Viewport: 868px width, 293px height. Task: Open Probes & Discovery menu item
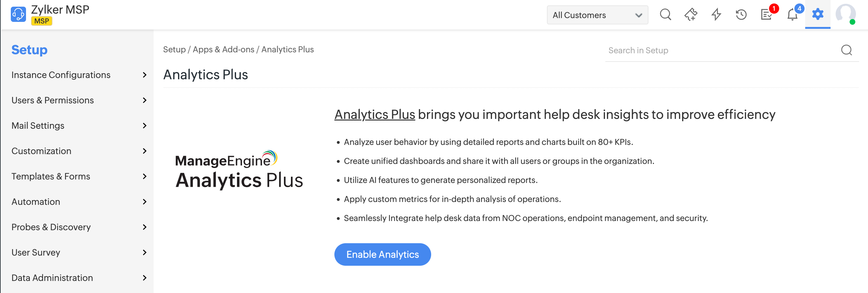coord(51,227)
